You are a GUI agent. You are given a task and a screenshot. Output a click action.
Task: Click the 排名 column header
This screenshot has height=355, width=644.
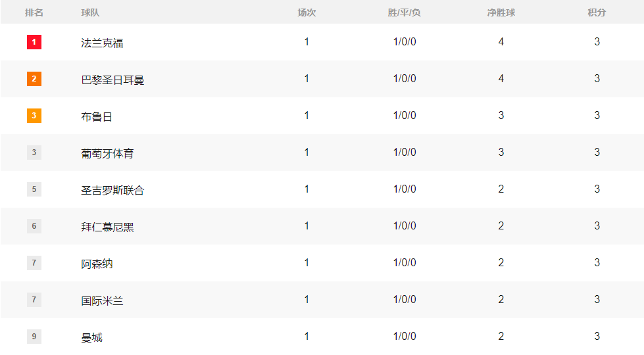click(34, 12)
